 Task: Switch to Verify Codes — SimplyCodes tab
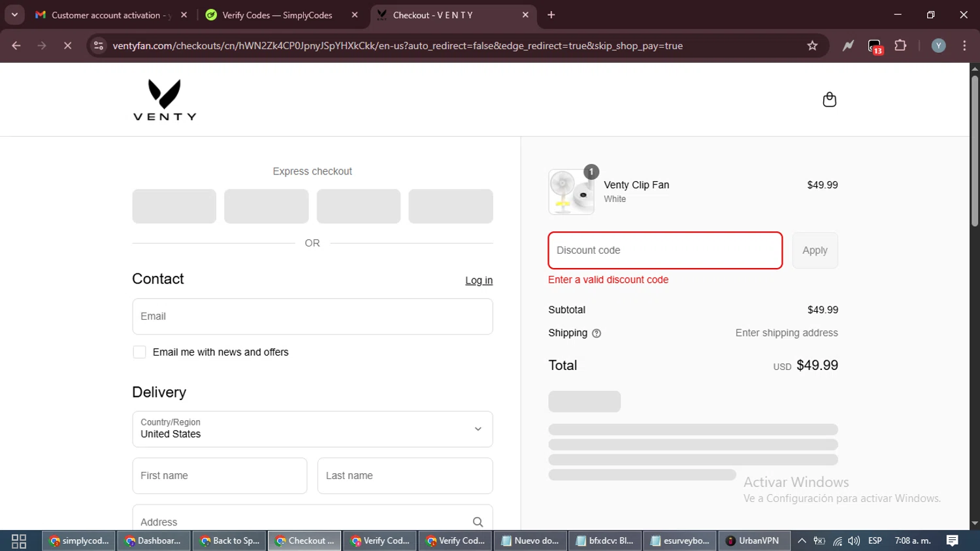click(x=282, y=15)
